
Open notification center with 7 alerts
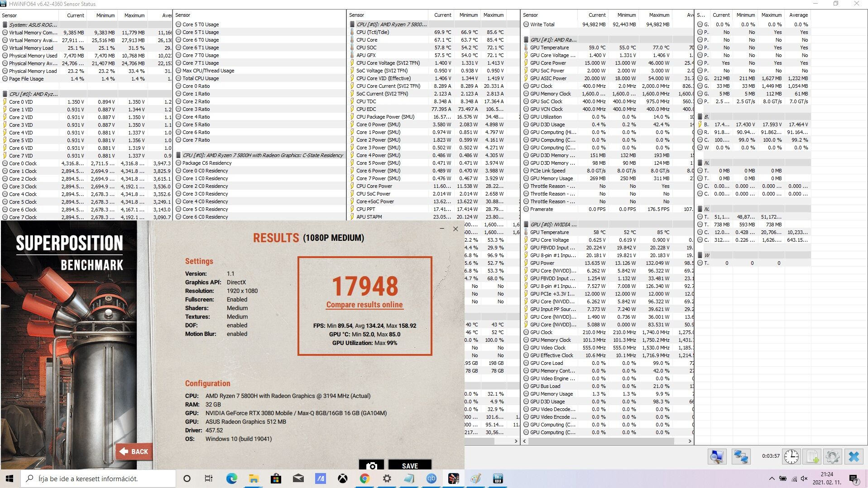[854, 478]
